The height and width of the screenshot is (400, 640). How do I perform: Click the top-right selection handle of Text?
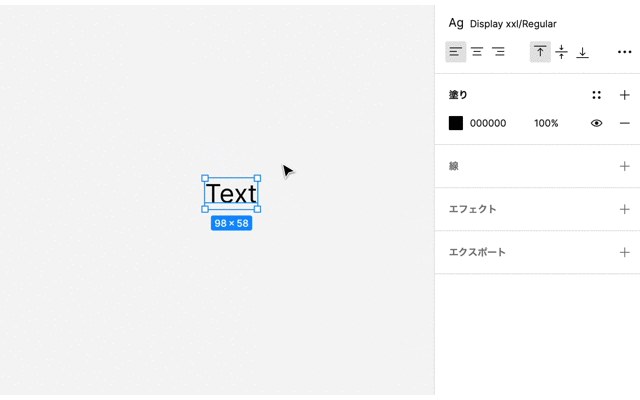258,178
